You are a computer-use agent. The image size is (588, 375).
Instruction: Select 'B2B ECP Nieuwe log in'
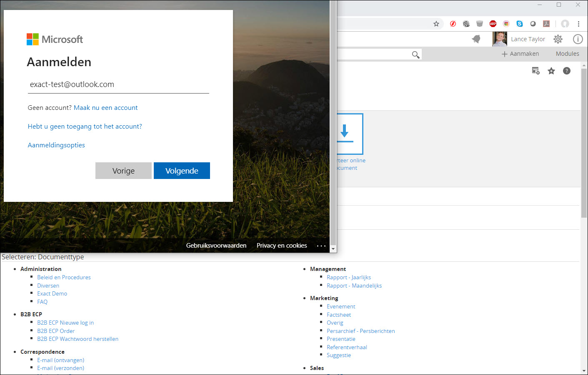[65, 323]
